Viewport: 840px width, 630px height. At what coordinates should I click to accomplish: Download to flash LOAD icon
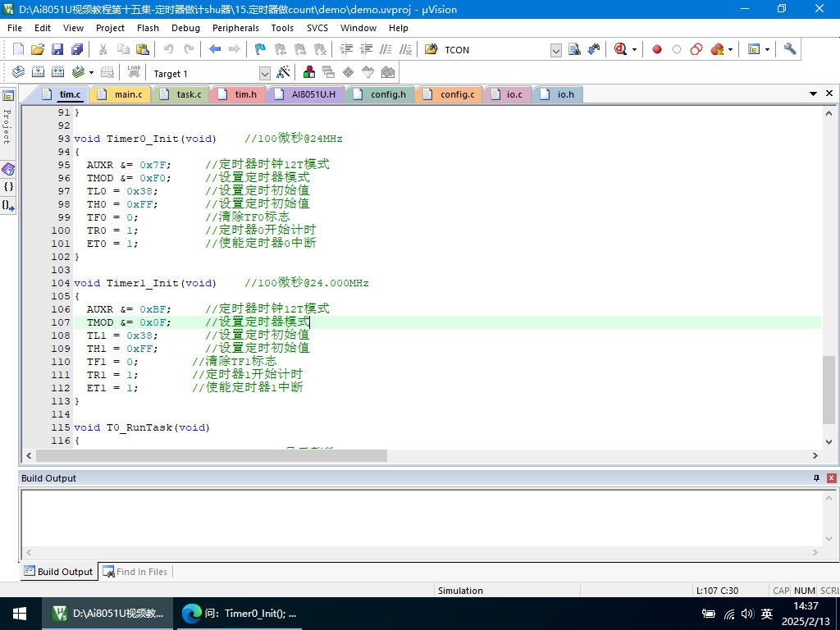pyautogui.click(x=134, y=72)
